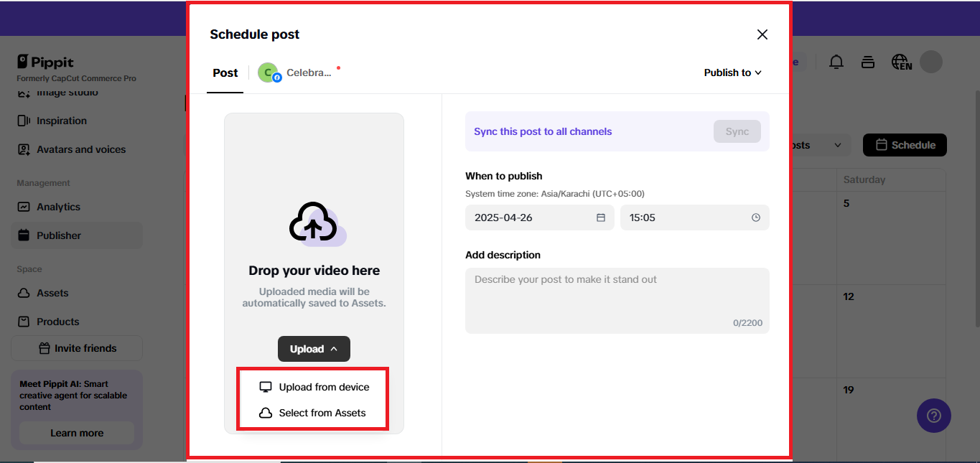Screen dimensions: 980x463
Task: Click the purple help question icon
Action: tap(933, 416)
